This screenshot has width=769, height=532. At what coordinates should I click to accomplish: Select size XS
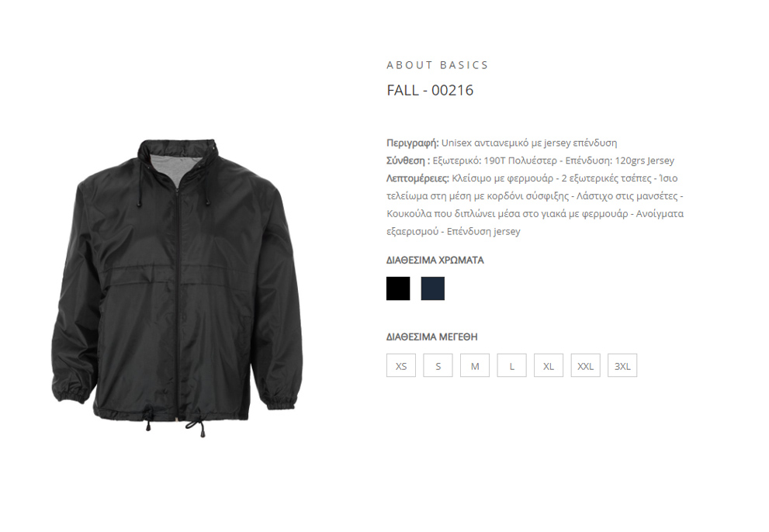[400, 365]
